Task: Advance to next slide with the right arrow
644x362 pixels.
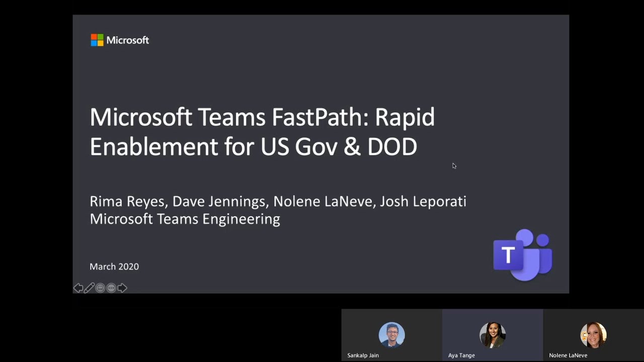Action: coord(122,288)
